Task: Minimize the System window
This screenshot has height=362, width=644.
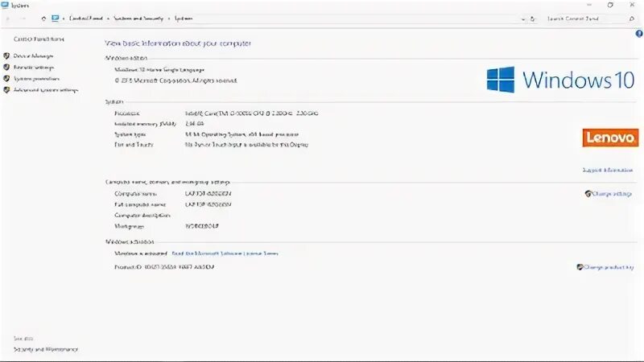Action: (x=589, y=6)
